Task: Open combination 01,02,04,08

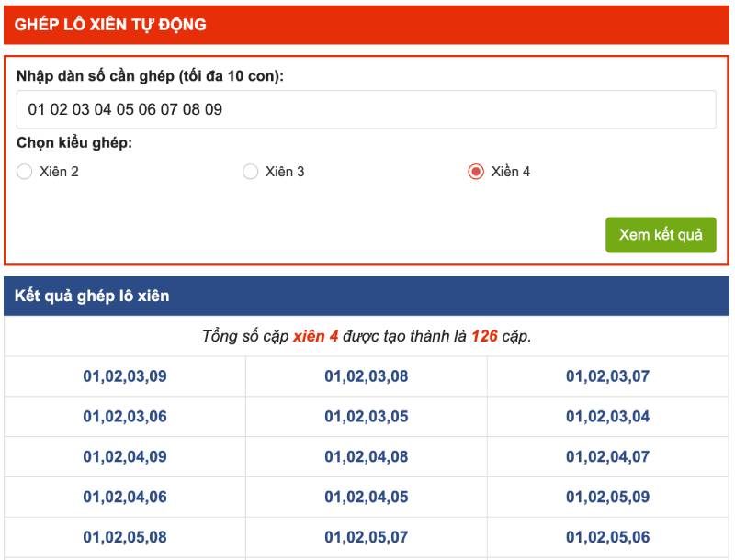Action: click(x=366, y=457)
